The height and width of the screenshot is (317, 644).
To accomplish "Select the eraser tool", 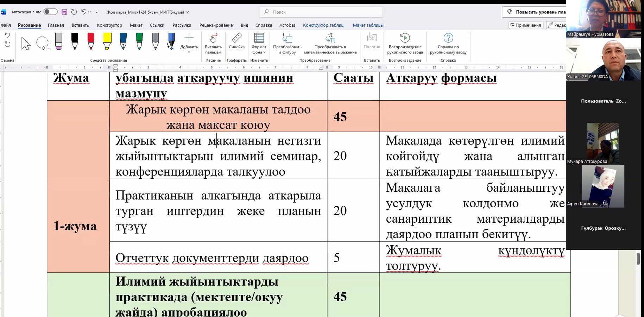I will (58, 41).
